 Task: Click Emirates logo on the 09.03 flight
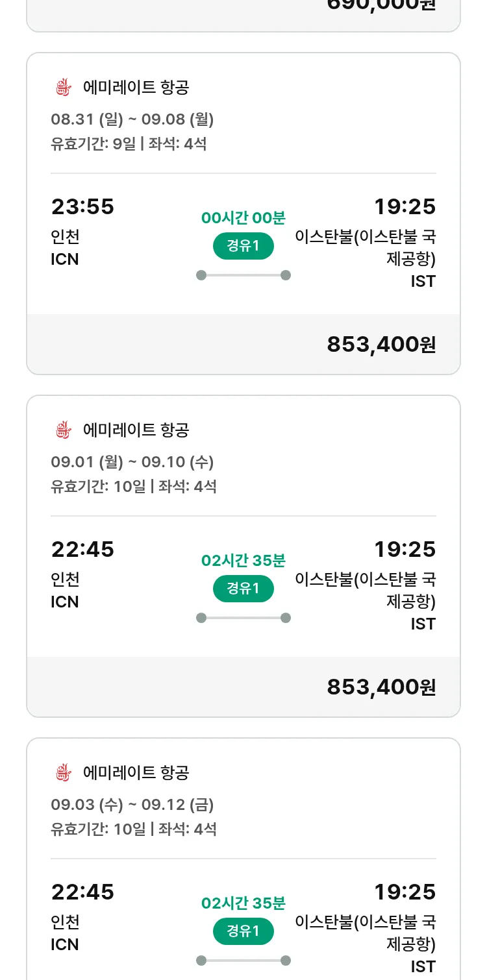(x=62, y=773)
